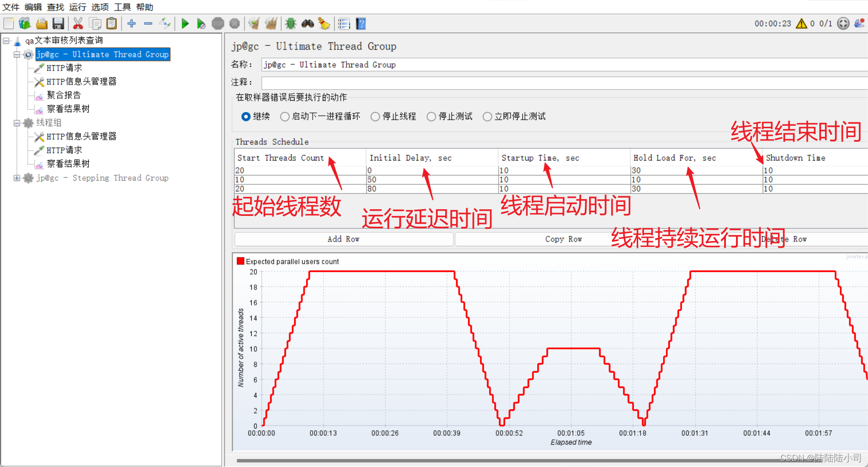
Task: Click the warning triangle in the status bar
Action: click(801, 23)
